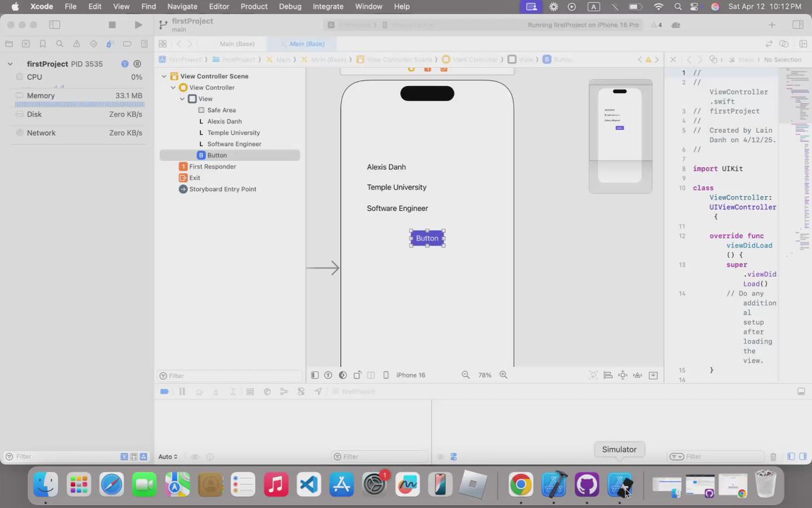Click the minimap storyboard thumbnail
The width and height of the screenshot is (812, 508).
620,136
